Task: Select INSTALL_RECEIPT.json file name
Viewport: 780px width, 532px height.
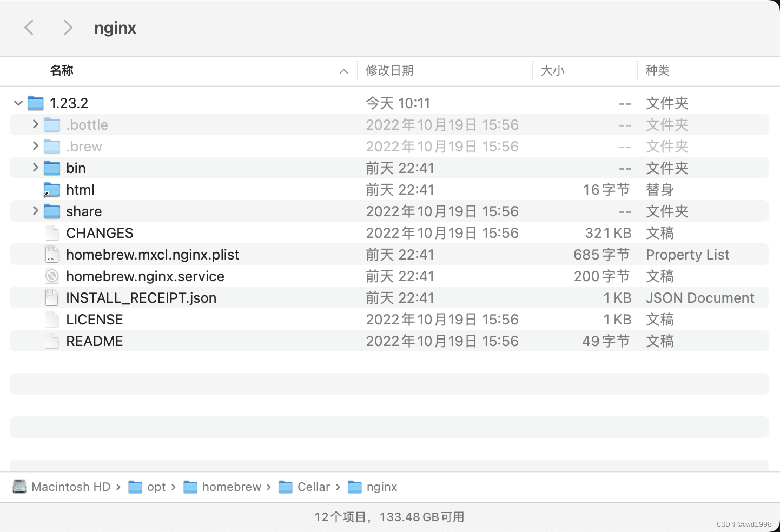Action: click(141, 297)
